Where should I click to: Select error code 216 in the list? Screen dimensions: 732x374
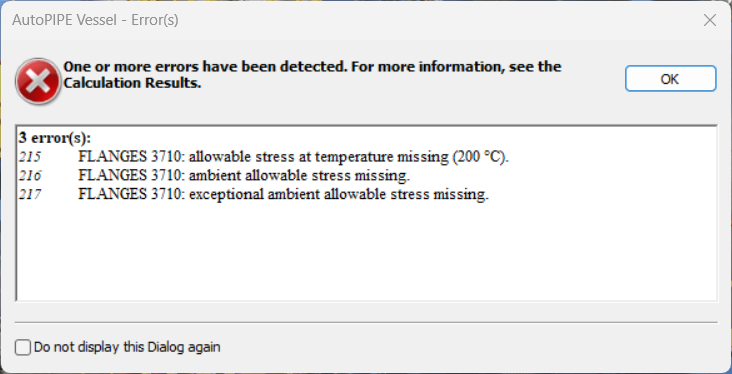point(30,176)
